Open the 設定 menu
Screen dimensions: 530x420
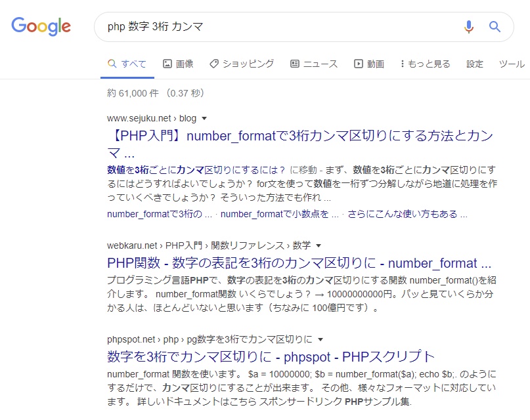(475, 64)
